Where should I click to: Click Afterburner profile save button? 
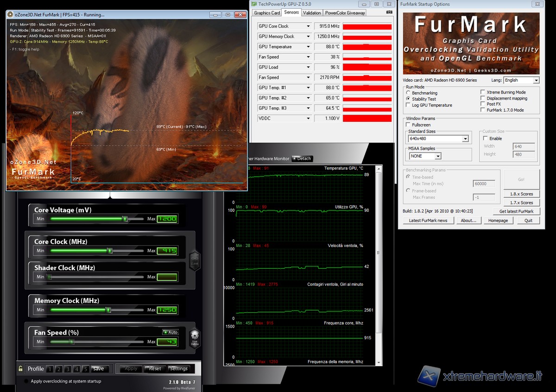coord(101,369)
